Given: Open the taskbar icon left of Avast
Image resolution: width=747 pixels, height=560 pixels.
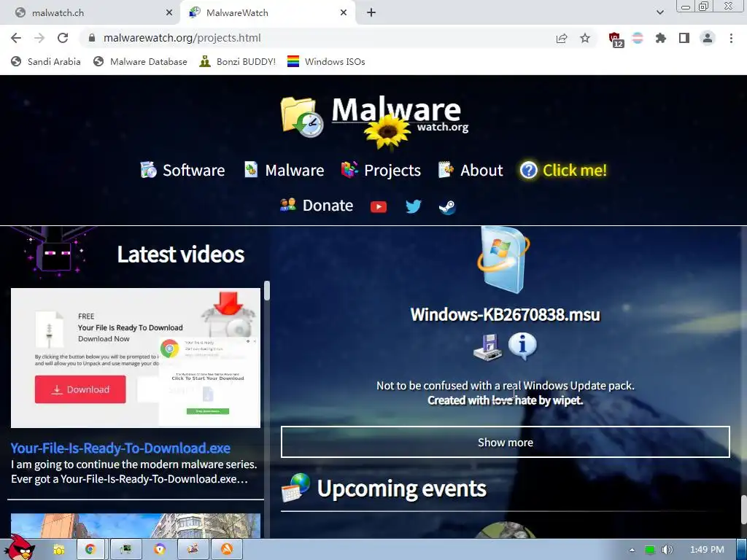Looking at the screenshot, I should 193,550.
